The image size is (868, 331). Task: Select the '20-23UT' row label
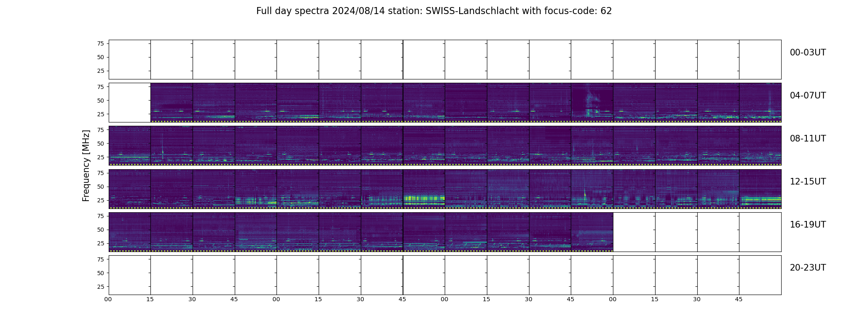pos(808,268)
